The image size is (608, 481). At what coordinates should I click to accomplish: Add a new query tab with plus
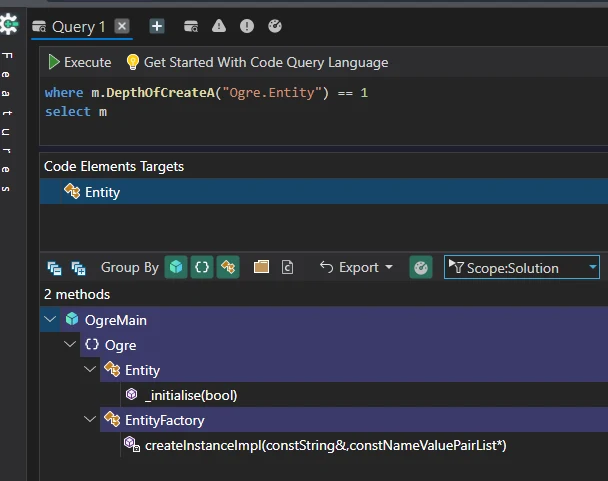(x=157, y=26)
